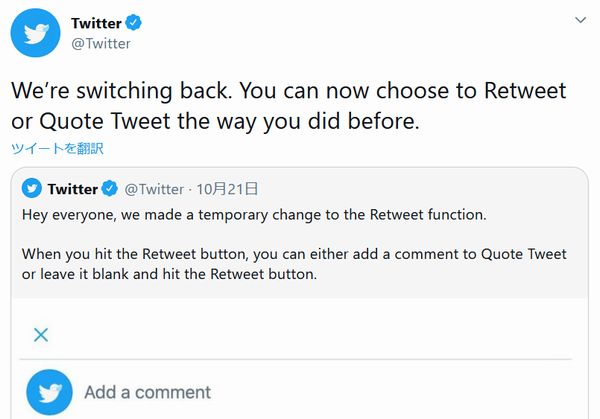Open the quoted tweet's 10月21日 timestamp

point(227,188)
